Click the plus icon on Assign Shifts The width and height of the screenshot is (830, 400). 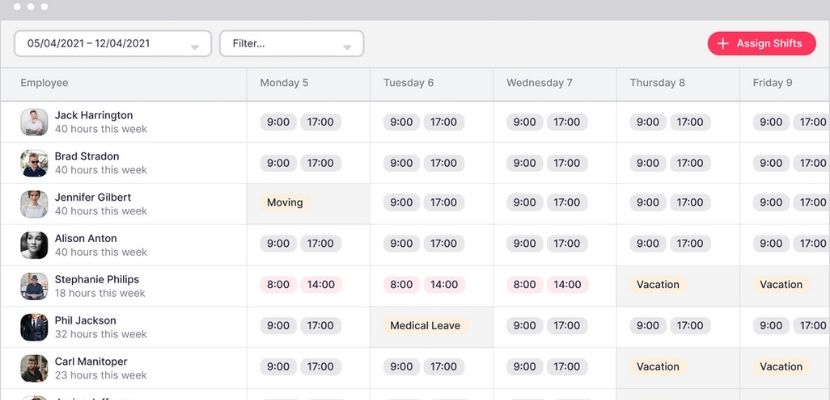tap(723, 43)
